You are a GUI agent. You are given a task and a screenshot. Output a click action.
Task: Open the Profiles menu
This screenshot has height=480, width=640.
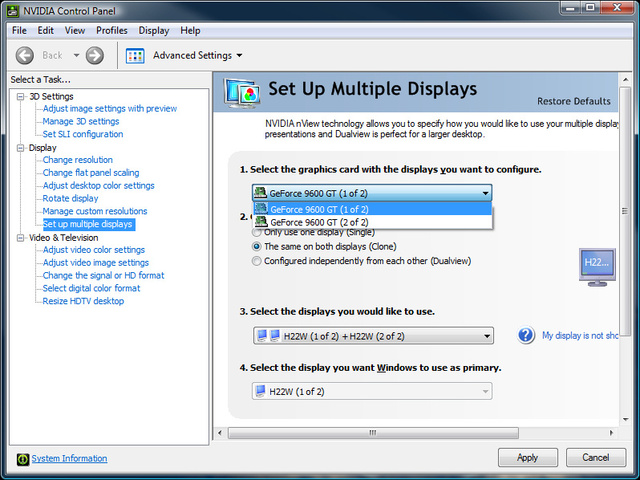[111, 31]
